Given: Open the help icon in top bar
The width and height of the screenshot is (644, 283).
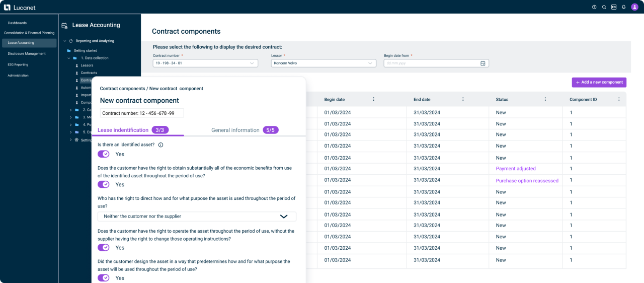Looking at the screenshot, I should [x=594, y=7].
